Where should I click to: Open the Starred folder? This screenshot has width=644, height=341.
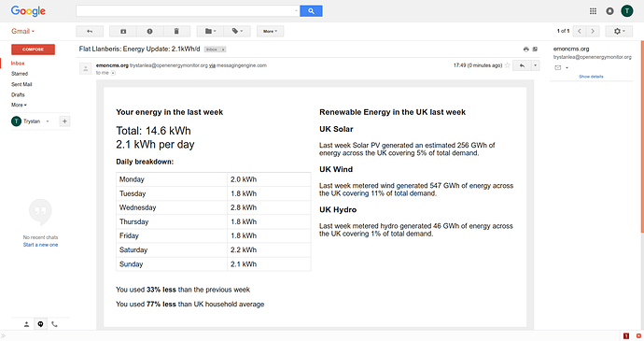(x=20, y=74)
